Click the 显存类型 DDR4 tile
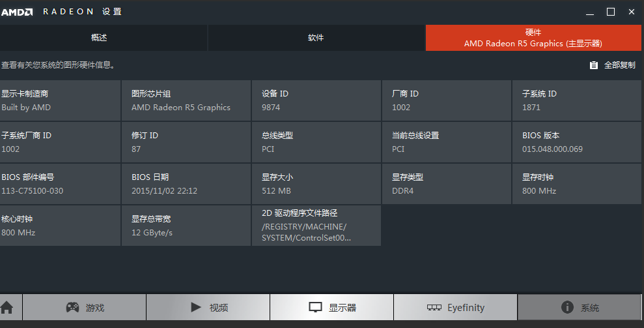This screenshot has height=328, width=644. (x=447, y=184)
